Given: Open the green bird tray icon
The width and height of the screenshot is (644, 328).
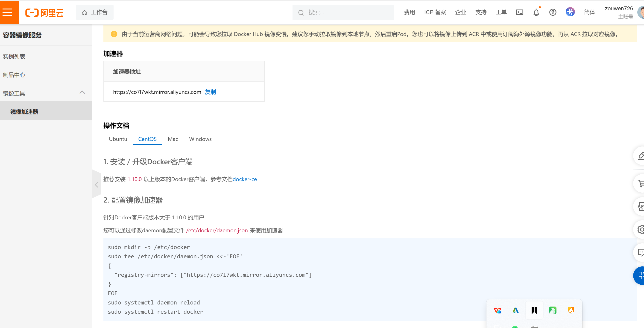Looking at the screenshot, I should 553,310.
